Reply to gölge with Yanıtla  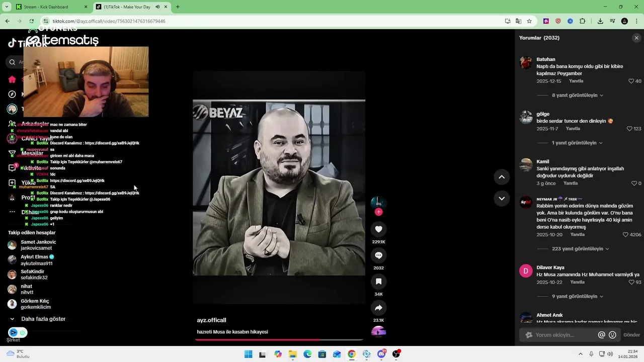coord(573,129)
